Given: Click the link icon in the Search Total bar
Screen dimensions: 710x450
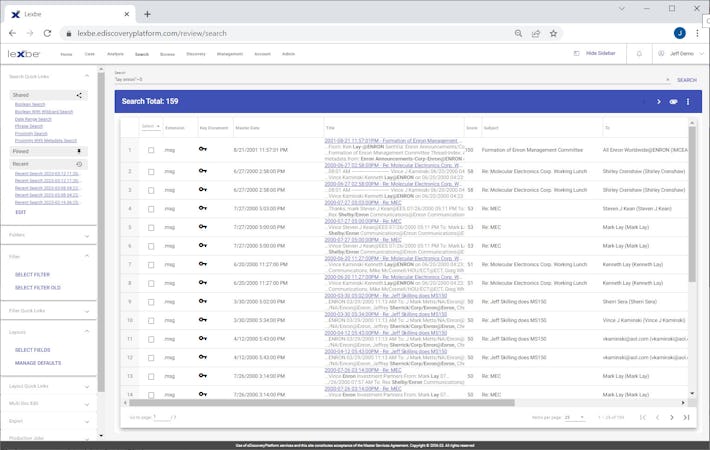Looking at the screenshot, I should point(673,102).
